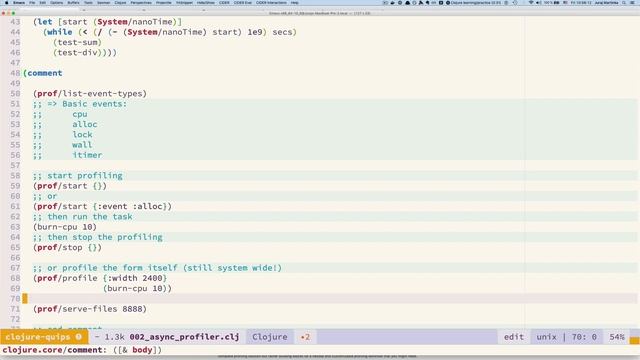Click the 'lock' event comment line
Screen dimensions: 640x360
coord(62,134)
